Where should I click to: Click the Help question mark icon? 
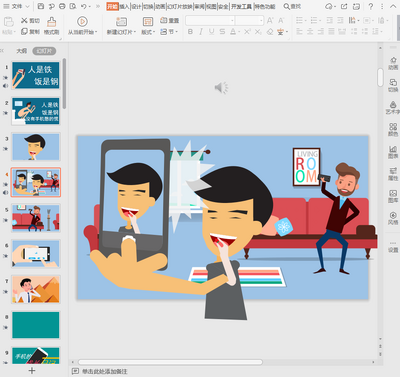[x=371, y=6]
